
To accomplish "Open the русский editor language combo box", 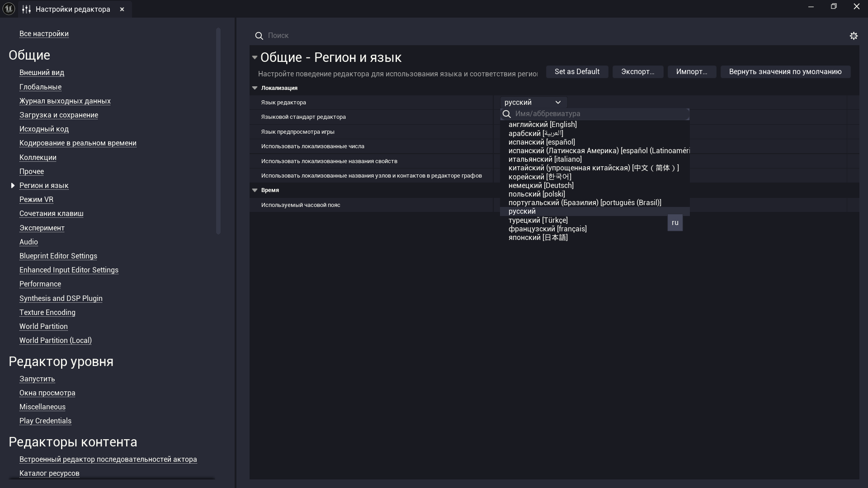I will click(533, 103).
